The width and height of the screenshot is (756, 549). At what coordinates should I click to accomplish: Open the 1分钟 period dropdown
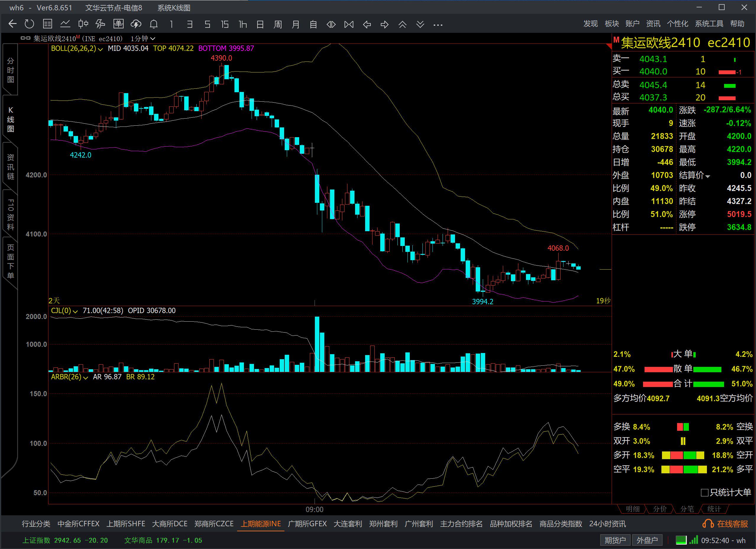tap(143, 39)
